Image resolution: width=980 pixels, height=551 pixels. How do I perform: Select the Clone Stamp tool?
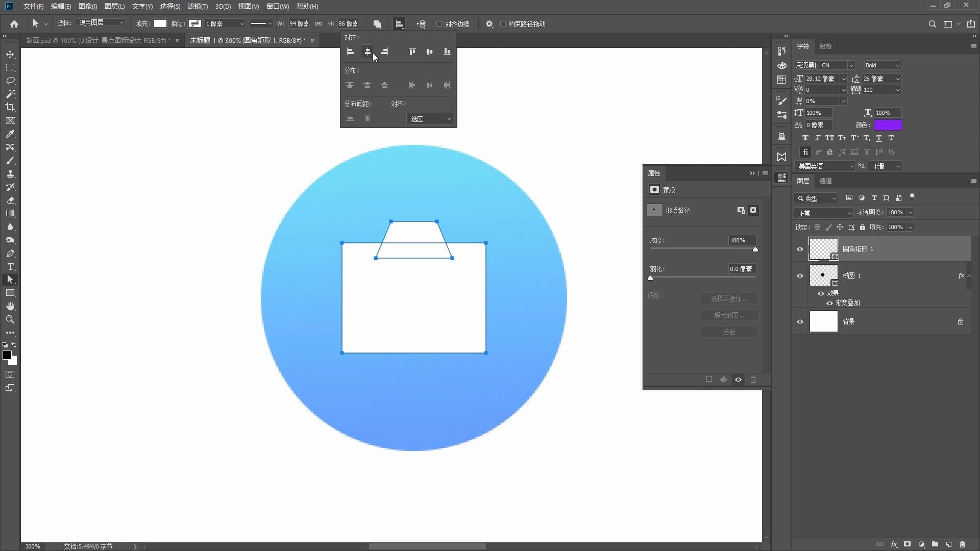click(x=10, y=173)
